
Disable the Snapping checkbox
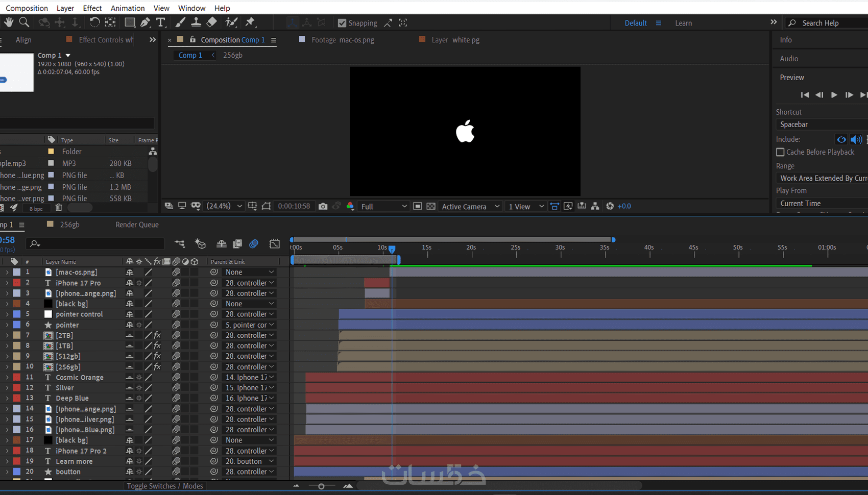[342, 23]
